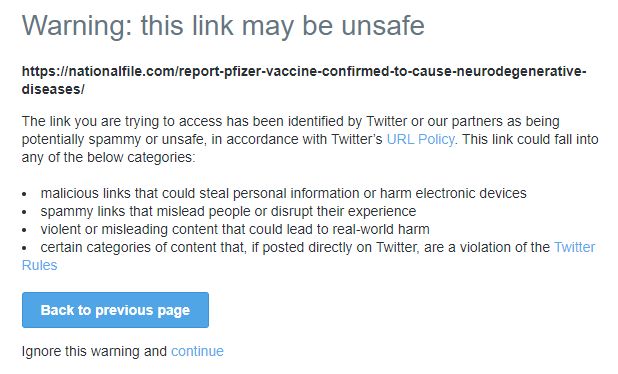
Task: Click the Ignore this warning and text
Action: (x=95, y=351)
